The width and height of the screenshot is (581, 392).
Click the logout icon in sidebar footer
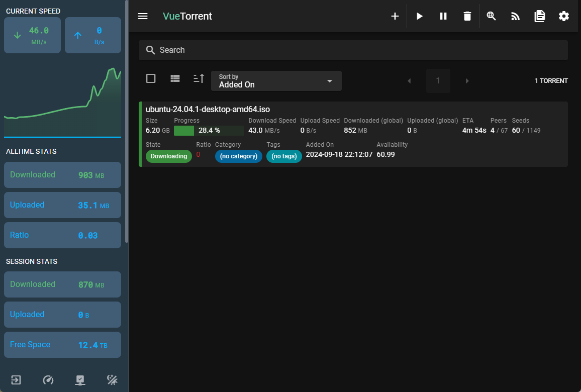pyautogui.click(x=16, y=380)
